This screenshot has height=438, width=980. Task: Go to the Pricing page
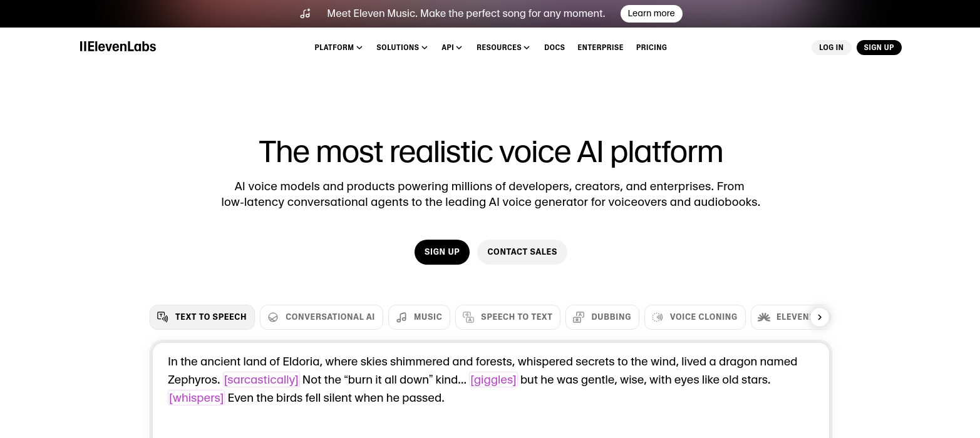[651, 47]
